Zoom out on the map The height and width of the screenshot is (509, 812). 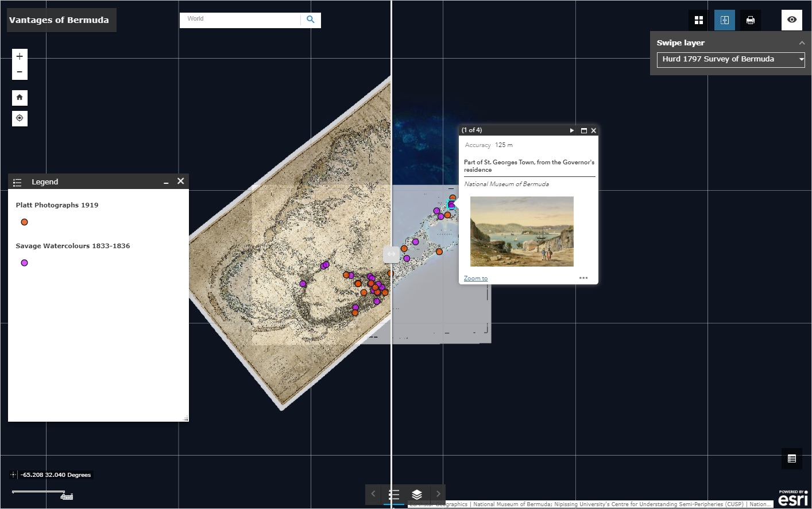click(20, 72)
